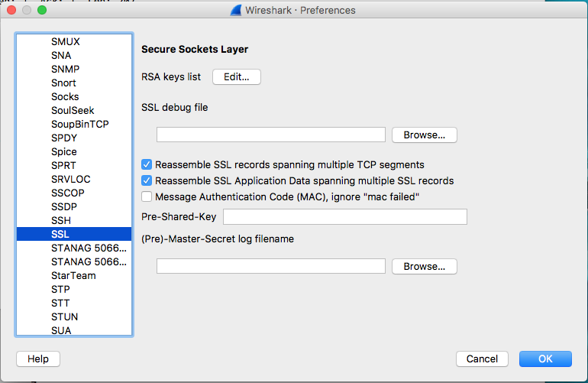This screenshot has width=588, height=383.
Task: Browse for the SSL debug file
Action: coord(424,135)
